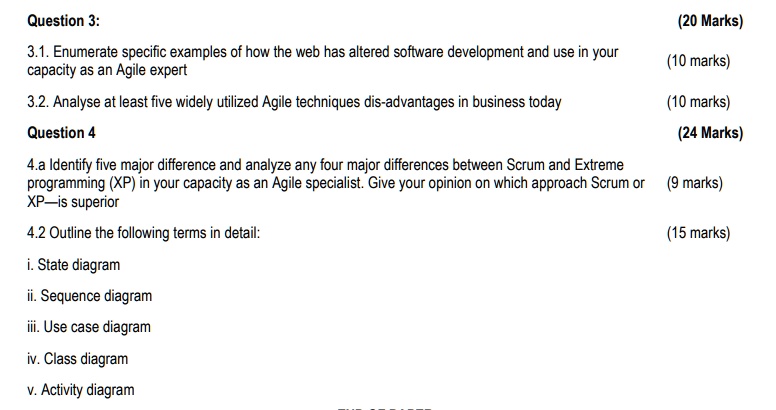The width and height of the screenshot is (776, 410).
Task: Click '(10 marks)' beside question 3.2
Action: [x=698, y=102]
